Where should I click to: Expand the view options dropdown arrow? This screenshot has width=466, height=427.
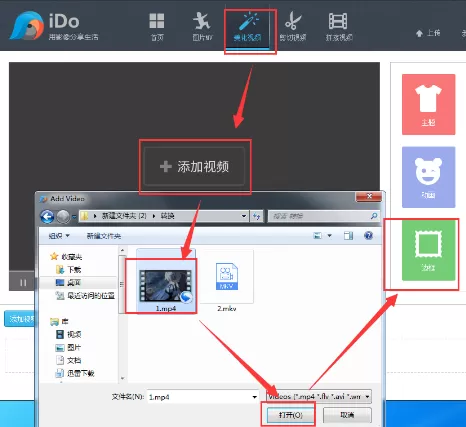click(x=330, y=236)
